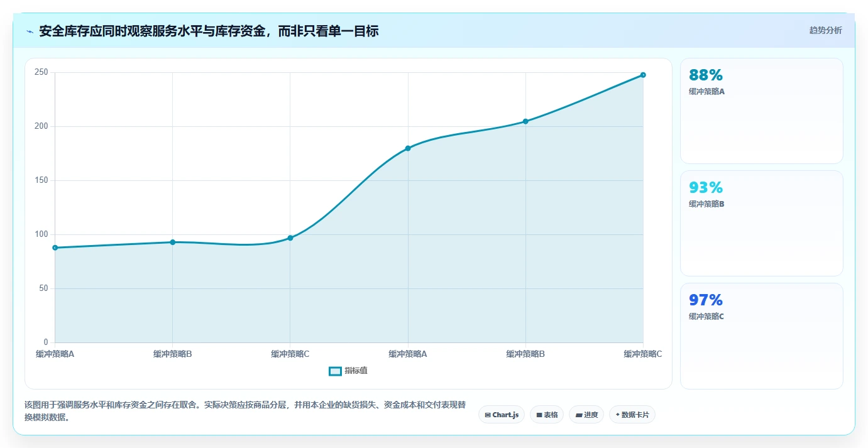Click the chart data point at value 88
Viewport: 868px width, 448px height.
coord(55,248)
